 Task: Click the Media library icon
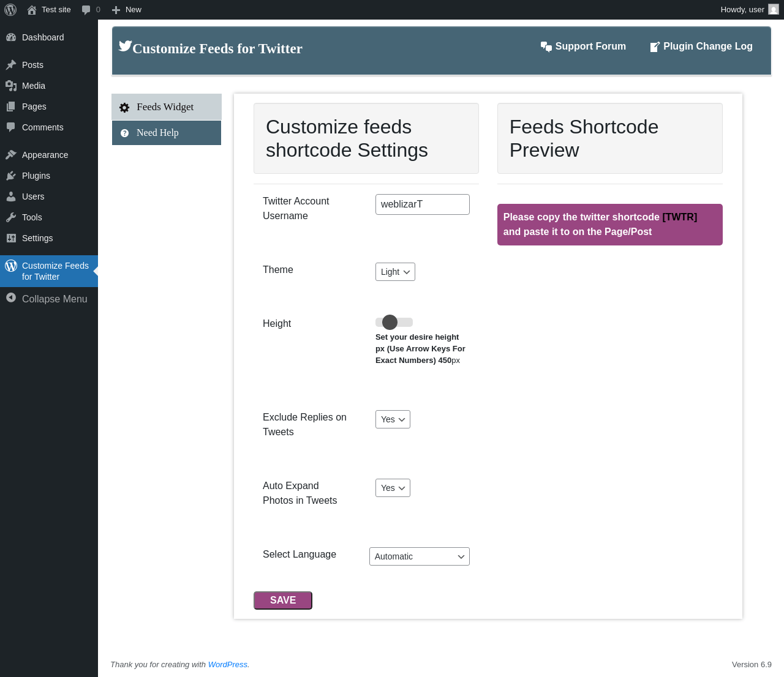pyautogui.click(x=11, y=86)
